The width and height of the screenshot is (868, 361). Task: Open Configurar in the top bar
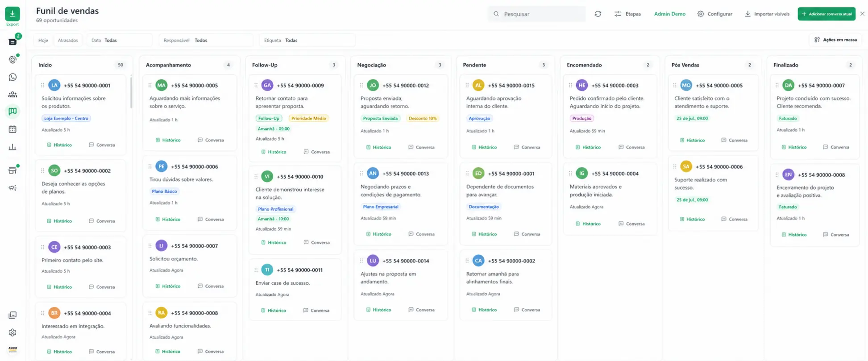click(714, 14)
